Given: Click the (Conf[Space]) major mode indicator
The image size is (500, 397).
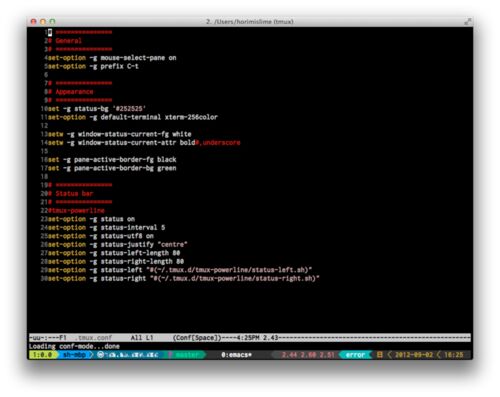Looking at the screenshot, I should click(x=197, y=338).
